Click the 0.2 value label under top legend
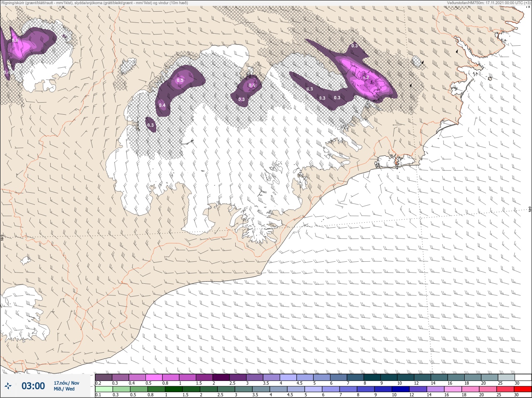Viewport: 532px width, 398px height. [98, 383]
